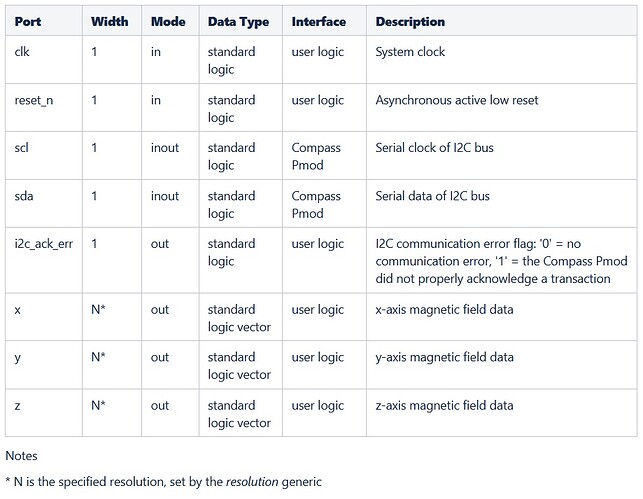Click the Data Type column header
Screen dimensions: 643x499
pos(238,22)
